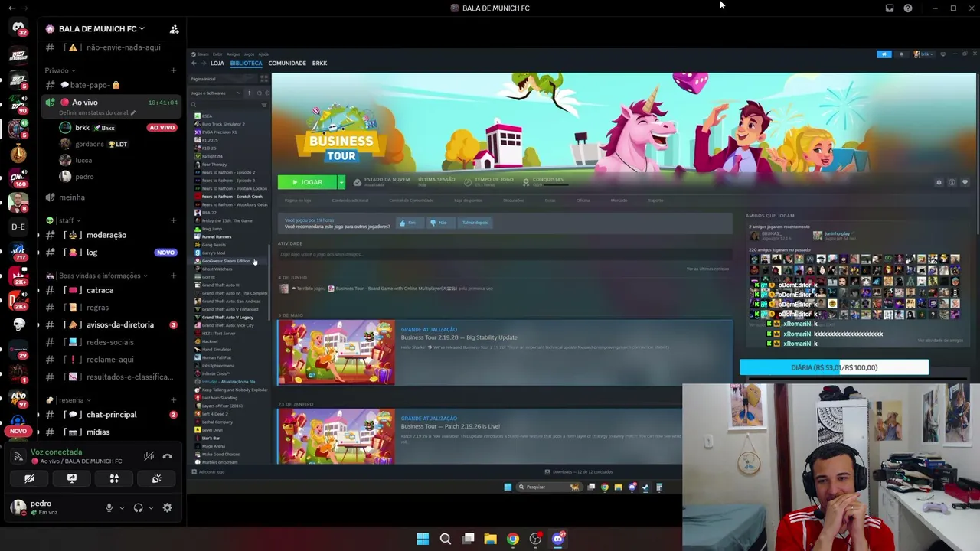Expand microphone input options arrow
The width and height of the screenshot is (980, 551).
tap(121, 507)
